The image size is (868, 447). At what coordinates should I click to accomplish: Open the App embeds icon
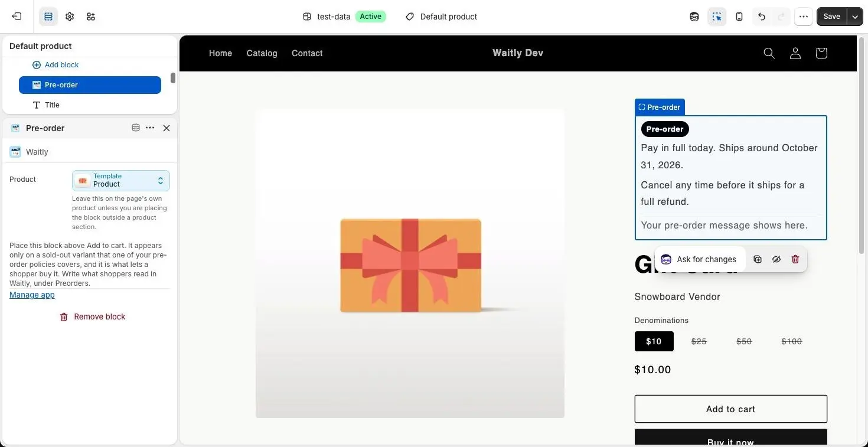click(x=90, y=17)
